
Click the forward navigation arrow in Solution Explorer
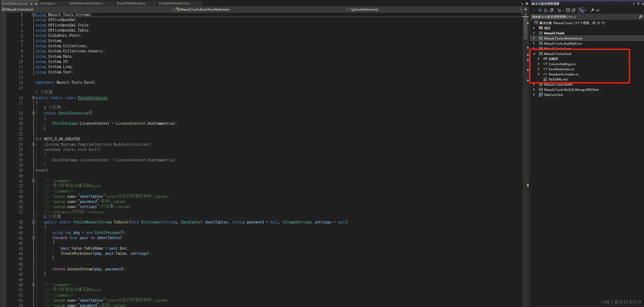(540, 10)
